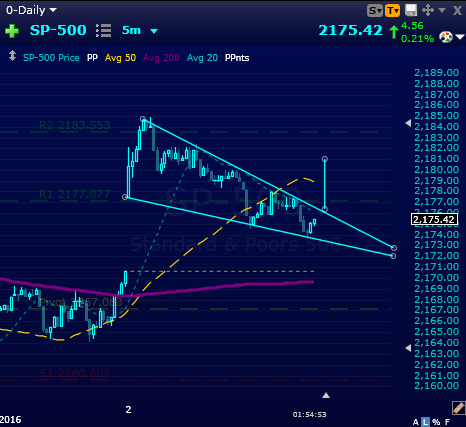This screenshot has height=427, width=466.
Task: Open the gray arrow menu beside the move icon
Action: coord(442,10)
